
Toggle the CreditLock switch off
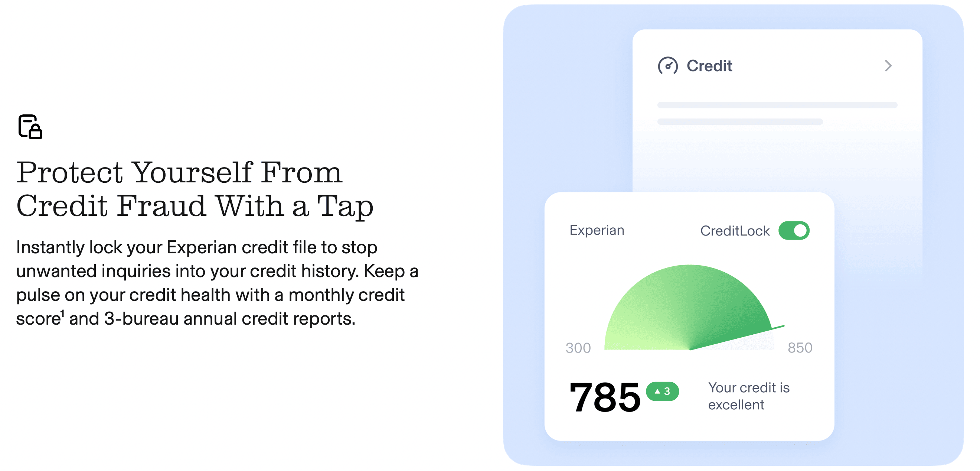(x=794, y=230)
